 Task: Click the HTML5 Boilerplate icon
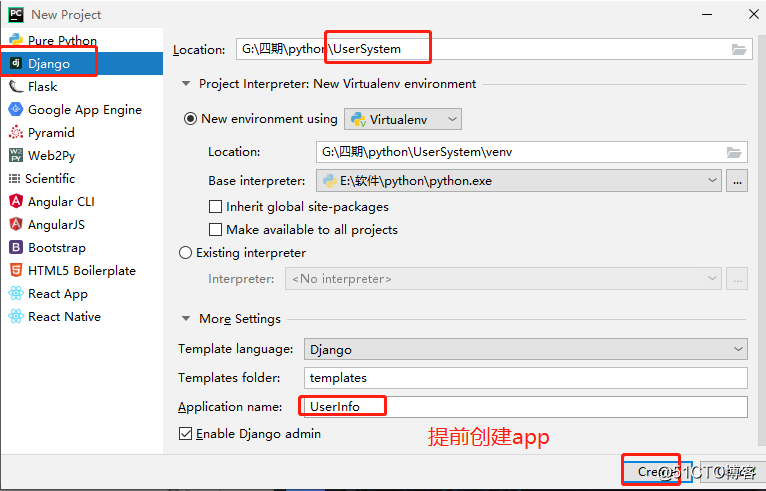16,270
